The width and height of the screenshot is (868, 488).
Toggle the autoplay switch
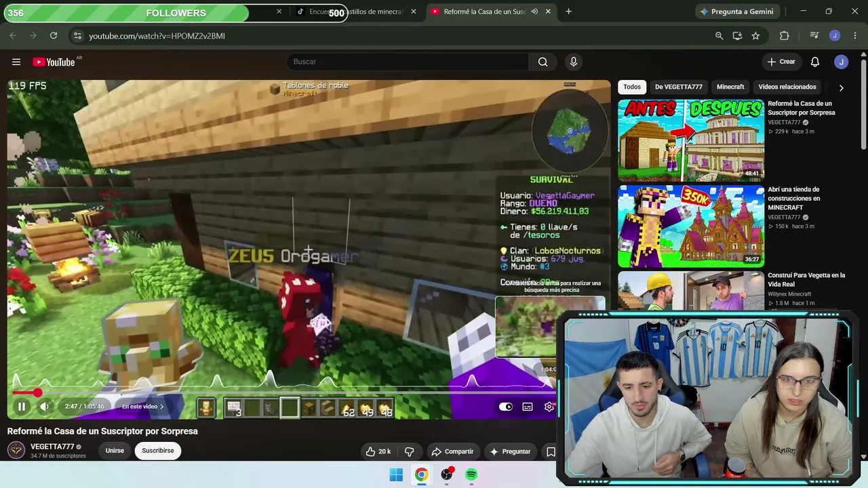[506, 407]
